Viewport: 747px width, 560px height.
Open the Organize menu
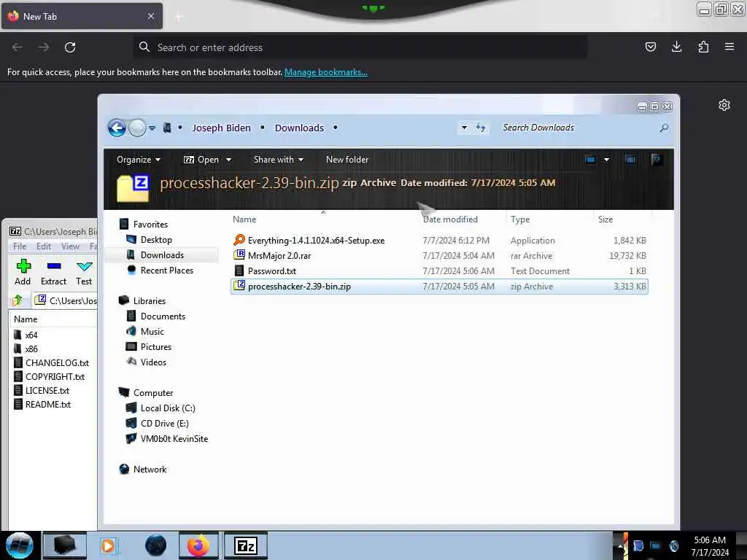(x=138, y=160)
